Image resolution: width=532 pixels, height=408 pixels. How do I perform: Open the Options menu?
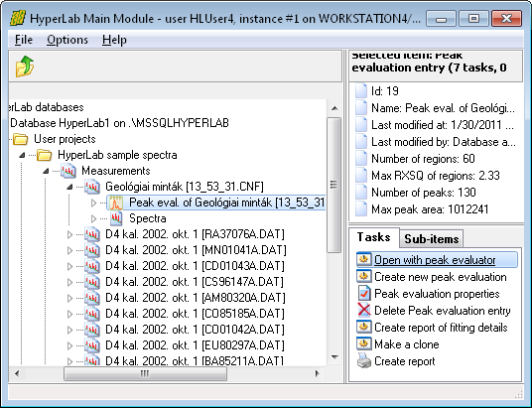[67, 40]
